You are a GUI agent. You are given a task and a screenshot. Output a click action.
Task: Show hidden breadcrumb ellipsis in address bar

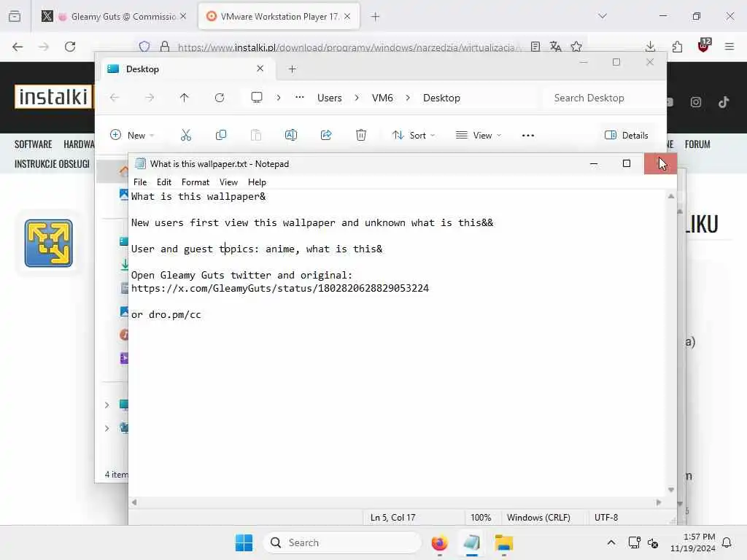[299, 97]
